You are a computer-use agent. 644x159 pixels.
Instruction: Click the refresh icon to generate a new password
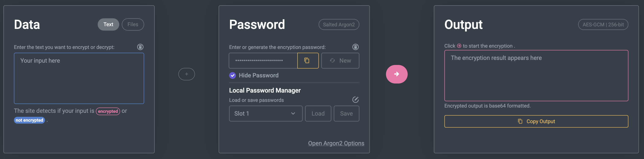point(333,61)
